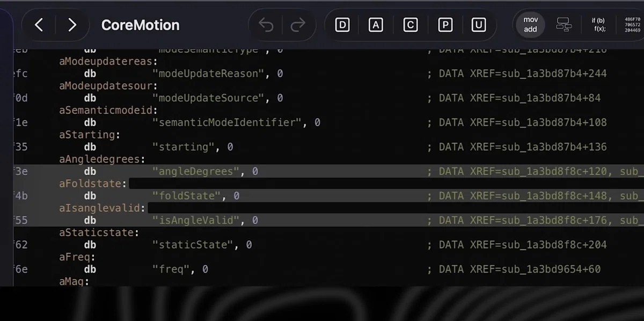Click the undo arrow in toolbar

[x=266, y=25]
